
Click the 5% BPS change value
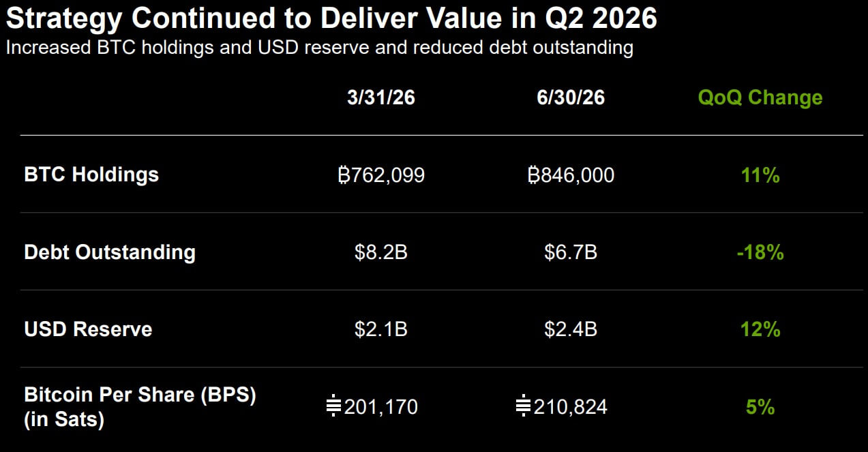tap(760, 408)
